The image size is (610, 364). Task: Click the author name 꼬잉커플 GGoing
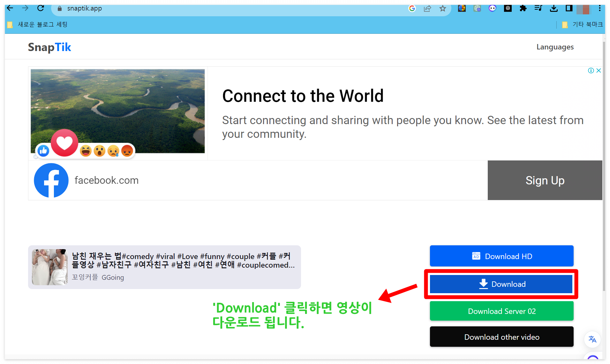pos(98,277)
